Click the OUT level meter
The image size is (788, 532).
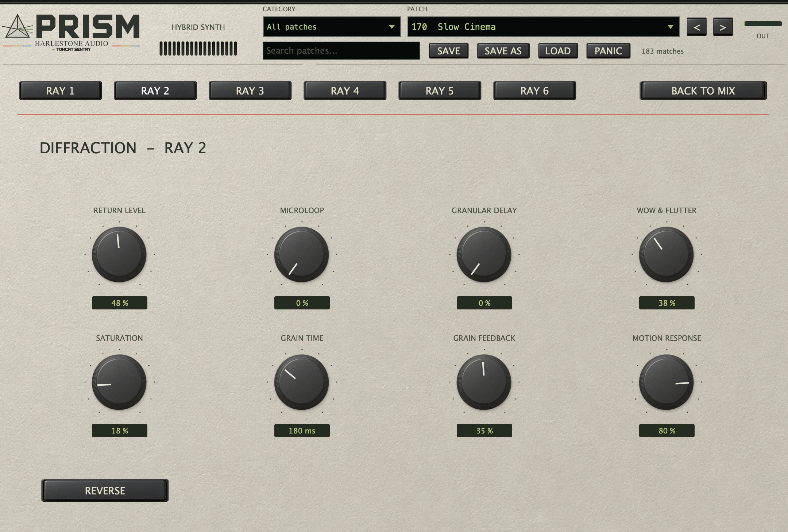point(763,24)
